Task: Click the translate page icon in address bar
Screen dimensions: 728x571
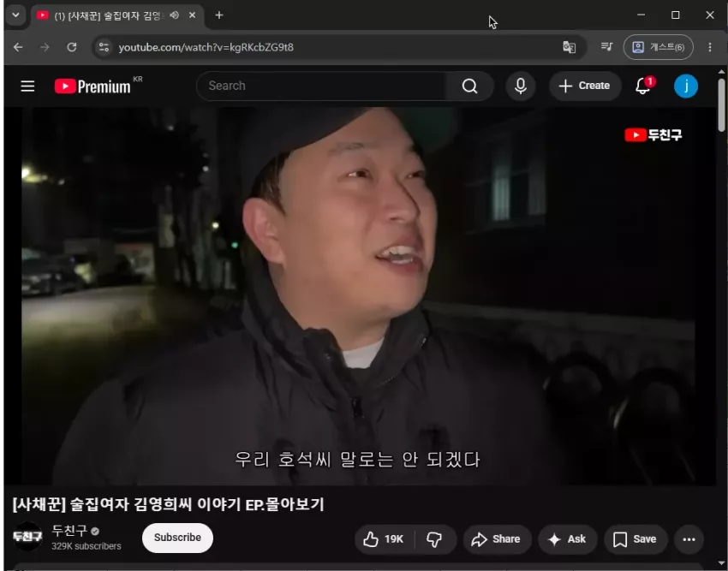Action: [x=570, y=47]
